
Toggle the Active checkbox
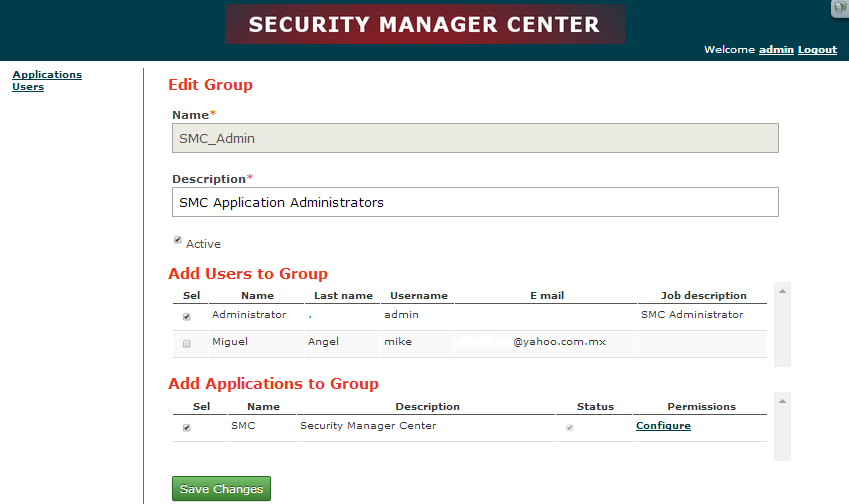pyautogui.click(x=178, y=240)
